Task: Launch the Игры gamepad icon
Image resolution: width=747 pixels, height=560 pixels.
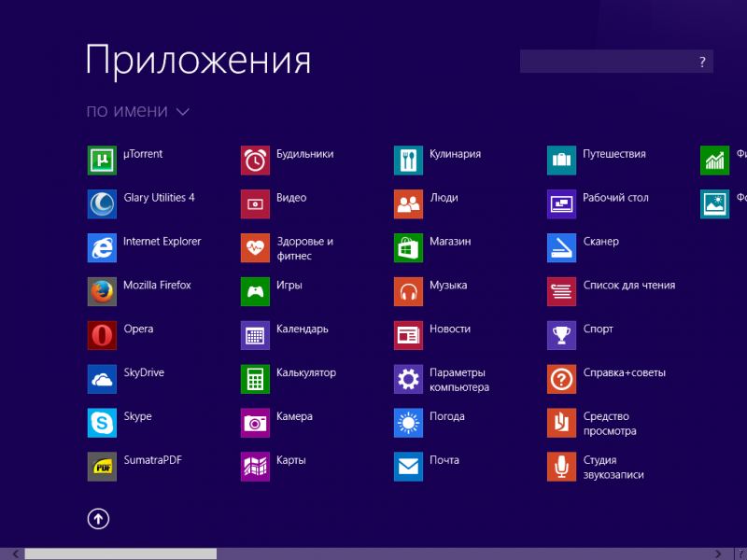Action: [x=255, y=292]
